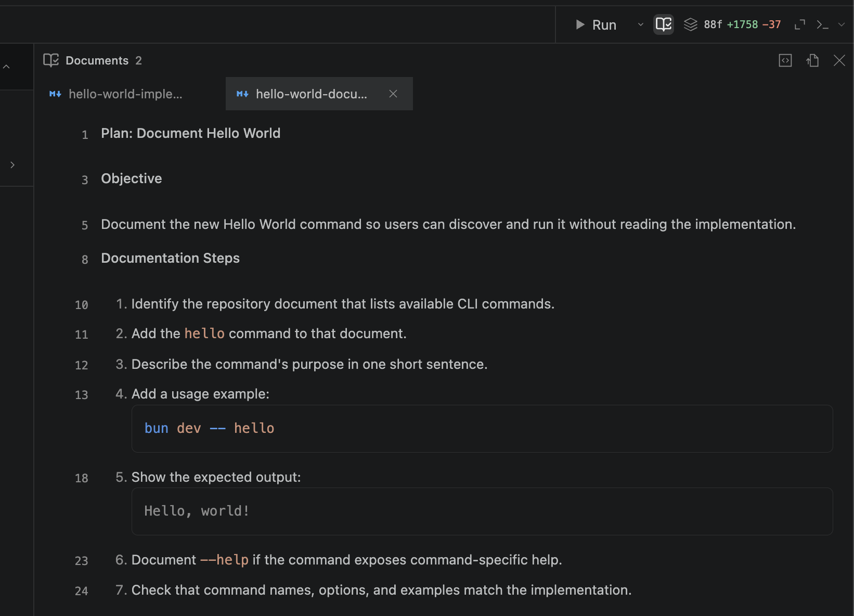Image resolution: width=854 pixels, height=616 pixels.
Task: Click the Documents panel header icon
Action: coord(51,60)
